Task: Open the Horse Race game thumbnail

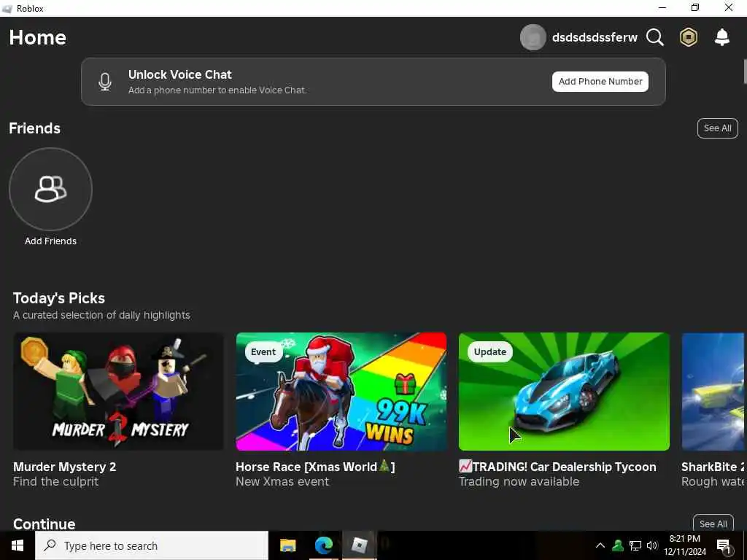Action: coord(341,392)
